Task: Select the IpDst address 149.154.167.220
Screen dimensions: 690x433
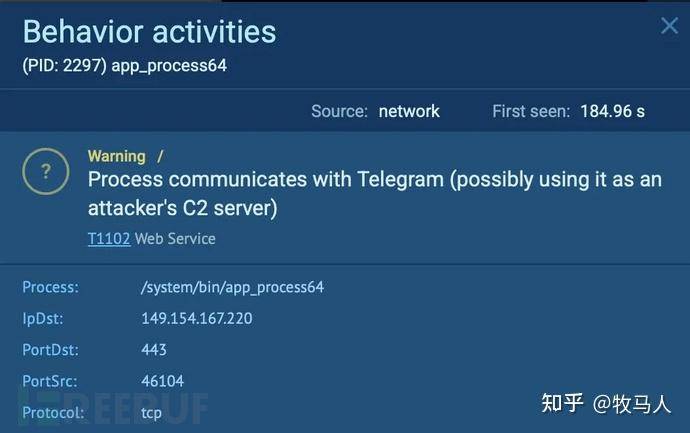Action: click(x=197, y=319)
